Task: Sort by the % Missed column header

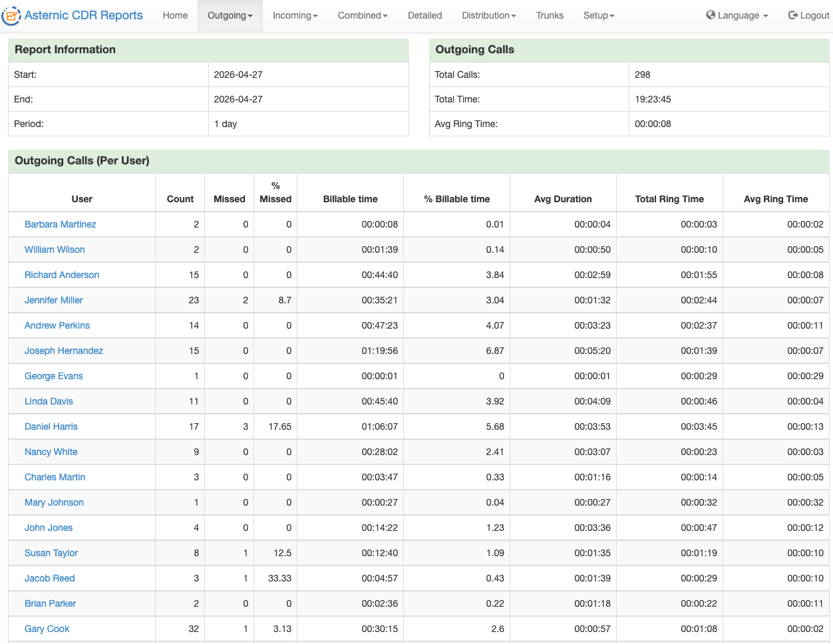Action: (275, 192)
